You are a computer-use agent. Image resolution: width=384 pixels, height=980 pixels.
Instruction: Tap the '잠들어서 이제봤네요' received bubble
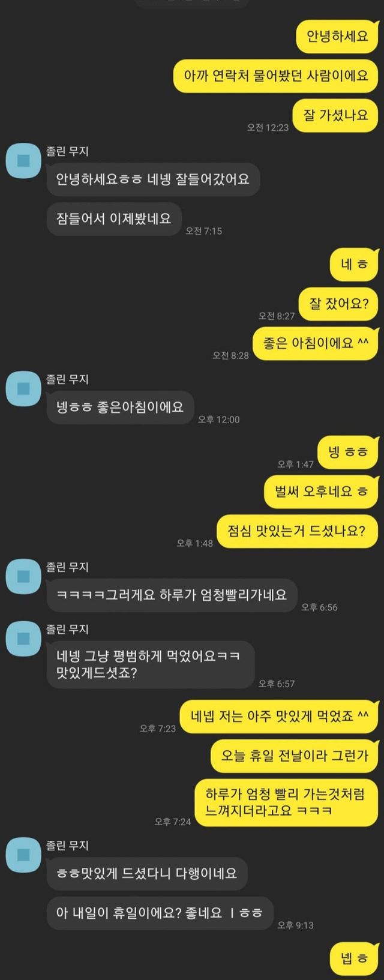pyautogui.click(x=114, y=218)
